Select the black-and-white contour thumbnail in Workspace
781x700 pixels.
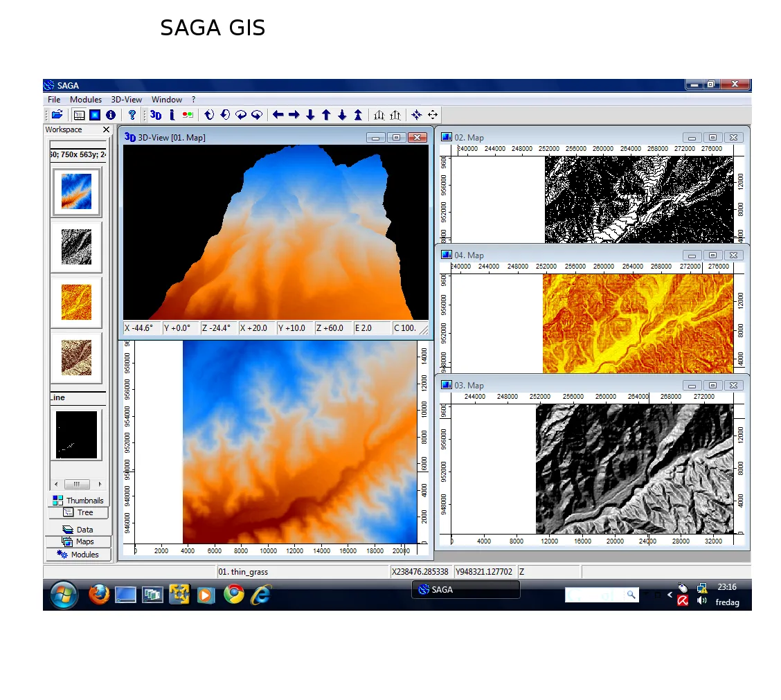point(76,246)
